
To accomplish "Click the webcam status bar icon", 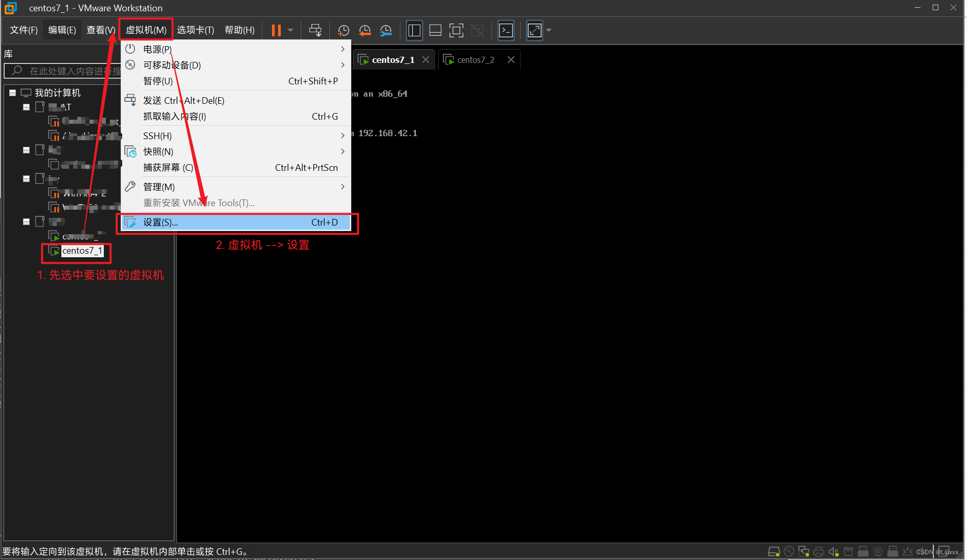I will coord(878,551).
